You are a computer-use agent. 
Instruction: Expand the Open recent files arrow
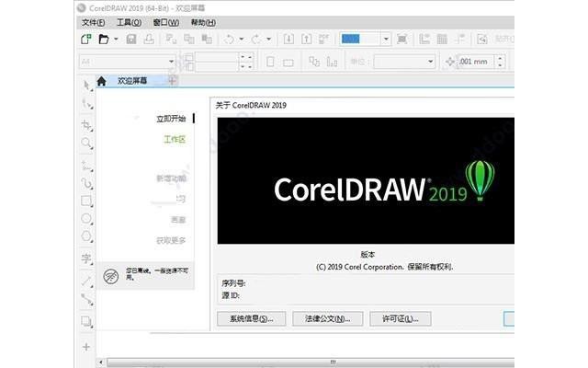click(116, 39)
